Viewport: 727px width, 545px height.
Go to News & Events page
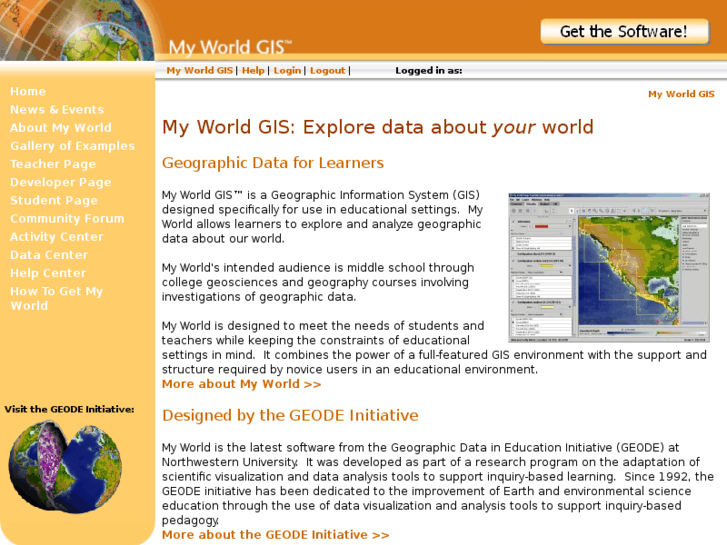point(57,109)
